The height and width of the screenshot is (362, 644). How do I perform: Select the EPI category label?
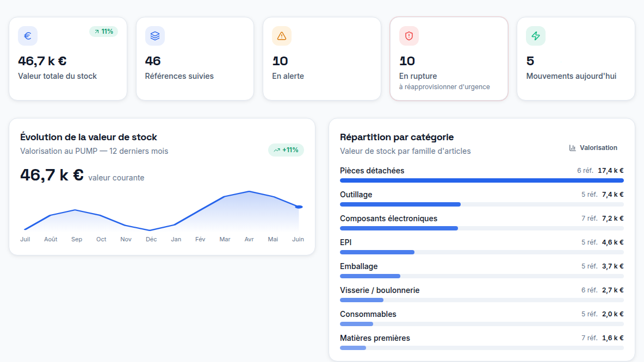click(346, 242)
